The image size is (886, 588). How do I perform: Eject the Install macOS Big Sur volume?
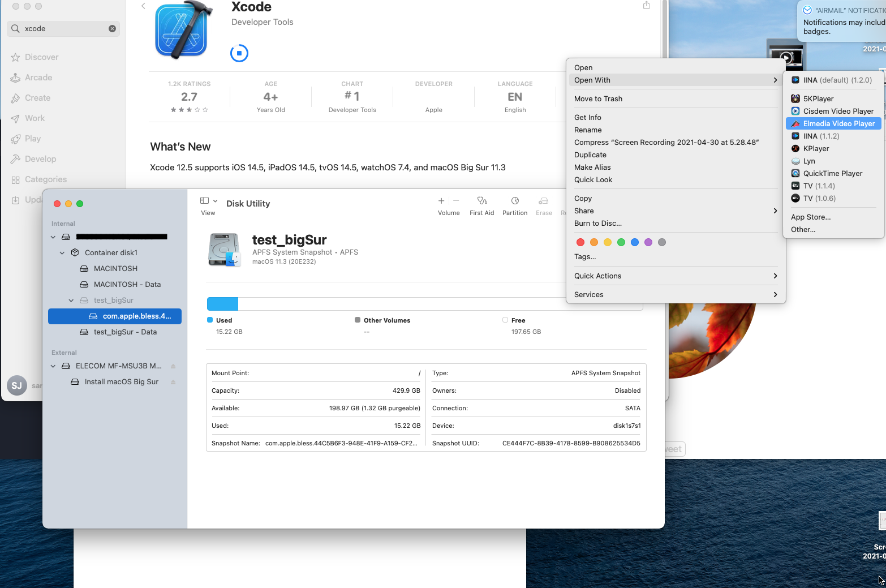[x=173, y=382]
